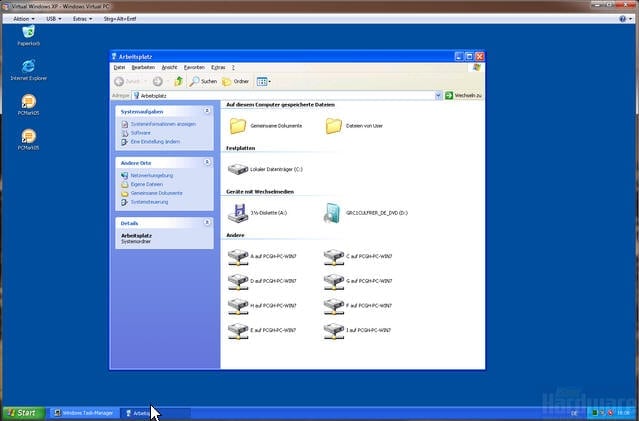
Task: Toggle the Ordner folders pane
Action: (x=235, y=82)
